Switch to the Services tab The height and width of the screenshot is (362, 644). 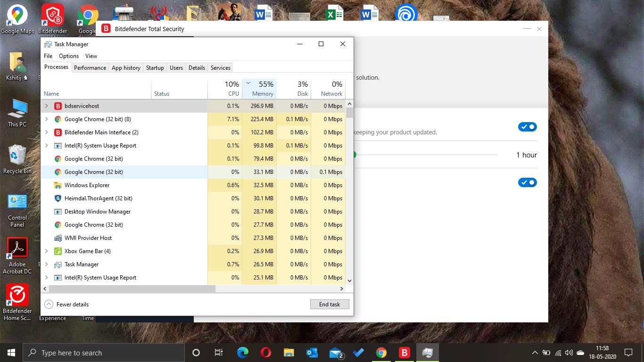221,68
